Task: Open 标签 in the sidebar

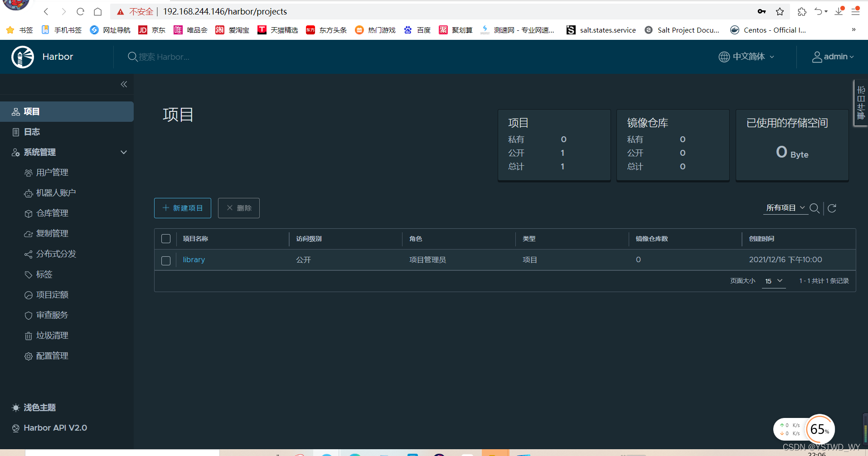Action: (44, 275)
